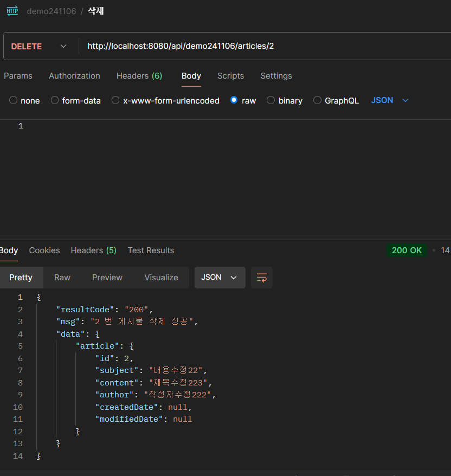Click the "content" value 제목수정223
Viewport: 451px width, 476px height.
click(x=178, y=383)
